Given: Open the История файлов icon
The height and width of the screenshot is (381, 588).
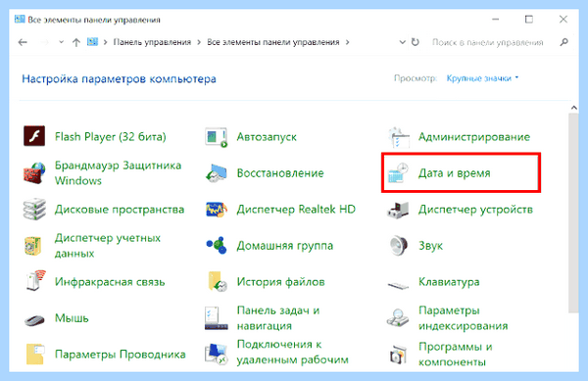Looking at the screenshot, I should [x=218, y=281].
